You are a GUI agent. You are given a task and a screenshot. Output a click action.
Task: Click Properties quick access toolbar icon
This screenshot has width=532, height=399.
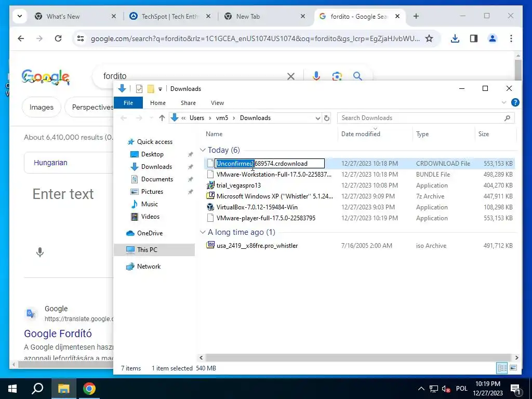click(x=139, y=89)
